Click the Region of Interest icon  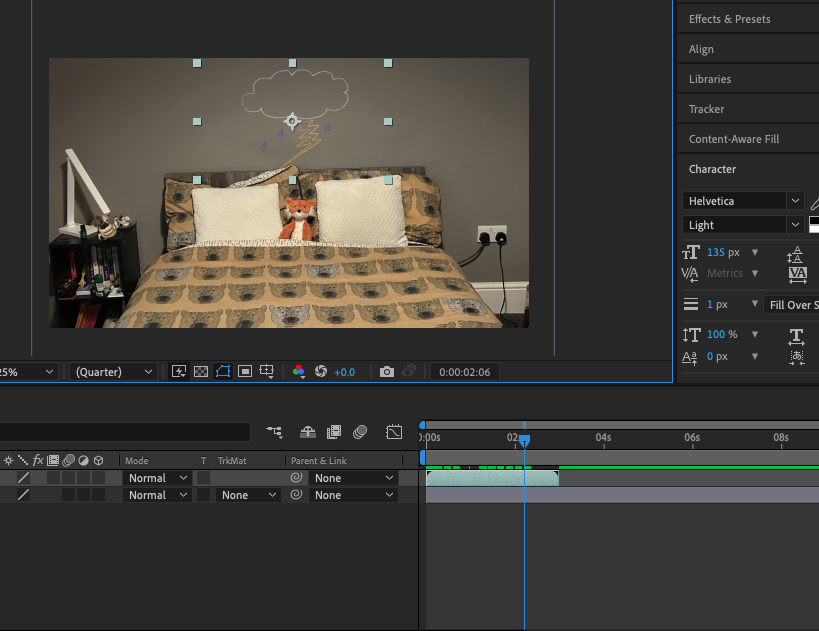tap(244, 371)
